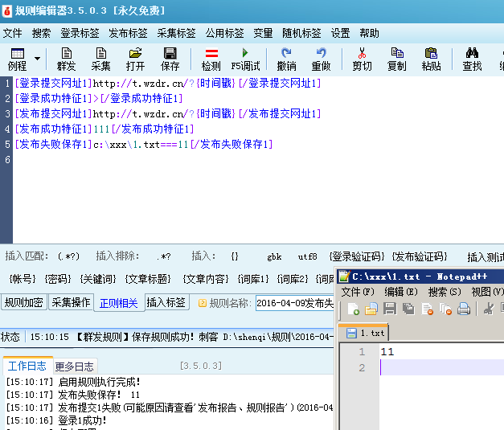
Task: Insert {文章内容} variable
Action: 206,279
